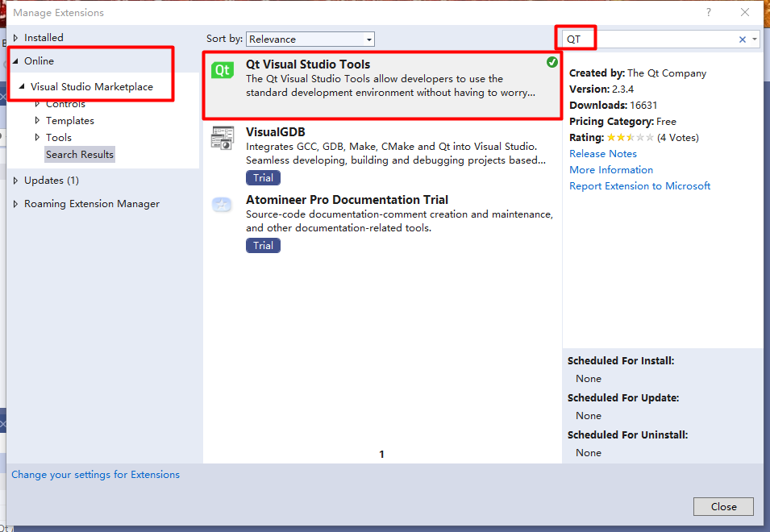Click the Pricing Category: Free text
The image size is (770, 532).
pyautogui.click(x=622, y=122)
